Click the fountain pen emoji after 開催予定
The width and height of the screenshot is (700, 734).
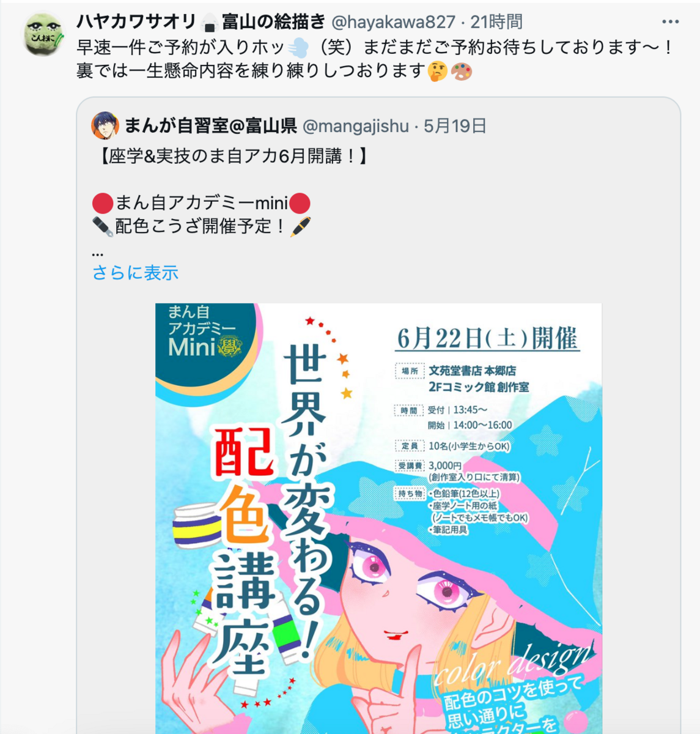click(300, 226)
